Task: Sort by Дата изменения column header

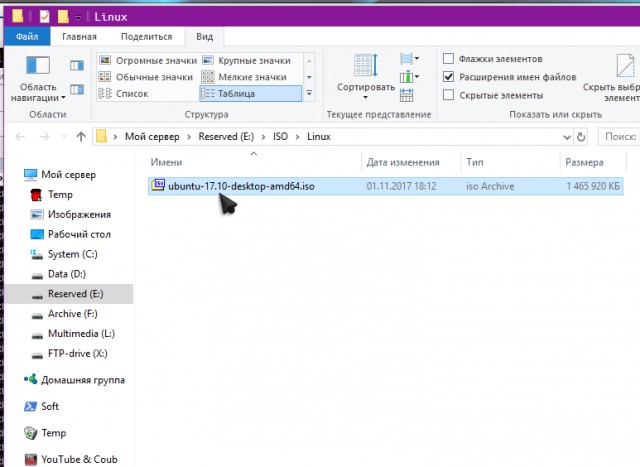Action: (x=411, y=162)
